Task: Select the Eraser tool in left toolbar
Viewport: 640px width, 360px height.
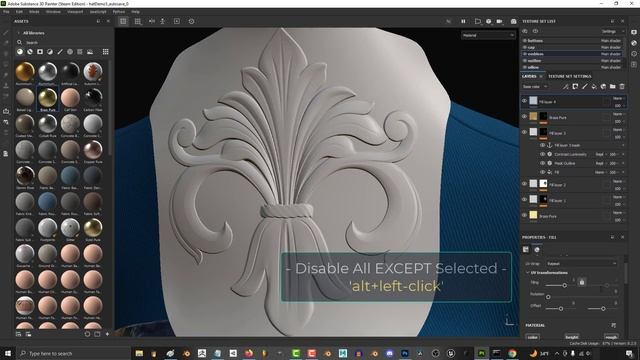Action: click(x=6, y=43)
